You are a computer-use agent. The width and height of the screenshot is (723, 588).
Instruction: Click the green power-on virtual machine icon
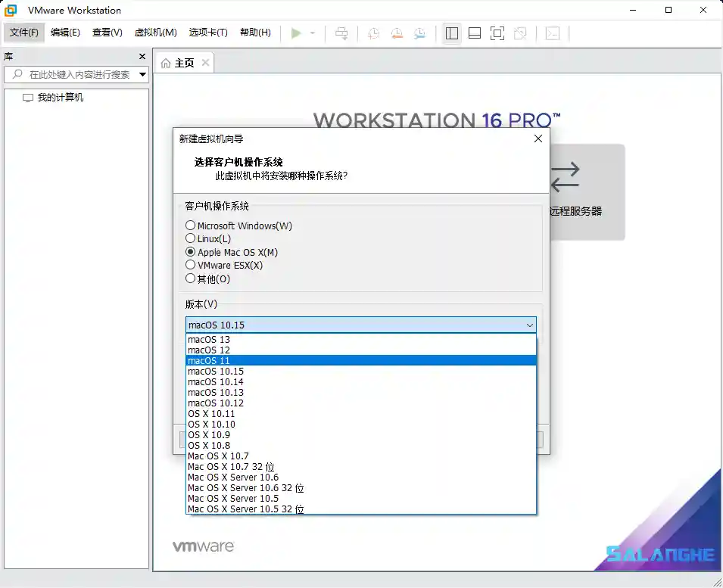tap(297, 33)
